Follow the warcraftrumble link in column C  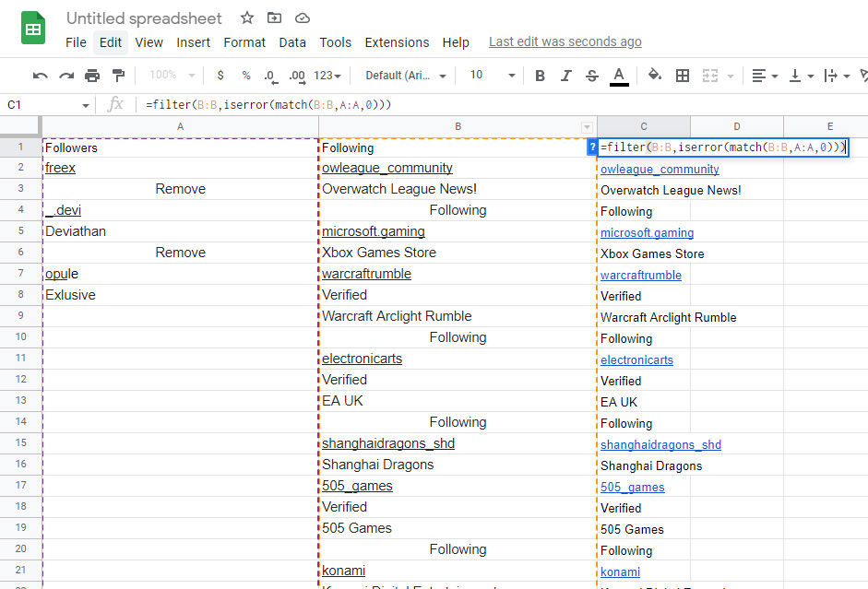pyautogui.click(x=641, y=275)
